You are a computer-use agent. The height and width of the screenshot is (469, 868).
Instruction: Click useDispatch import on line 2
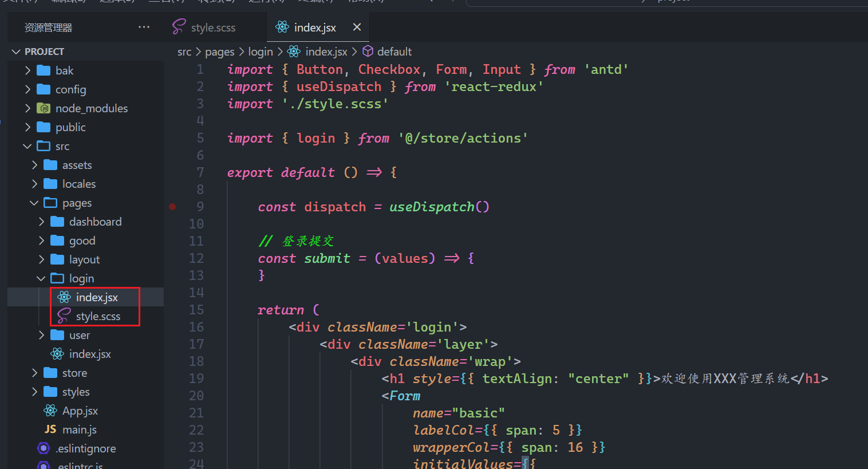pos(339,86)
